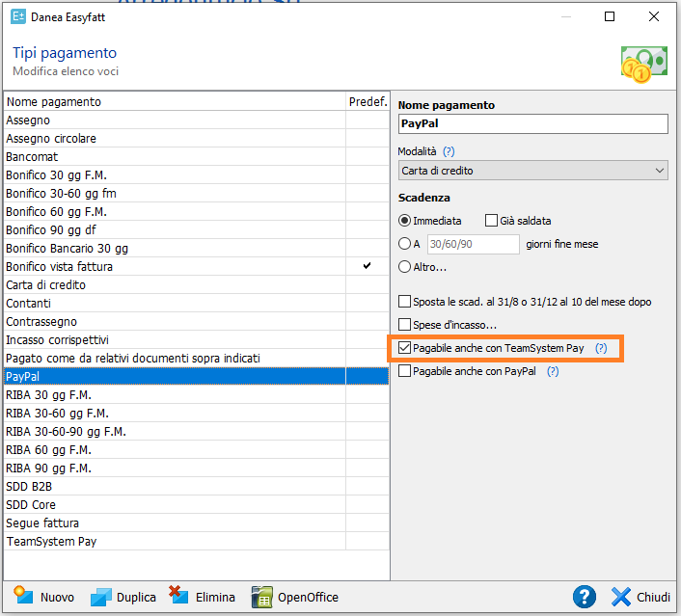The width and height of the screenshot is (681, 616).
Task: Select the Assegno row
Action: (x=197, y=120)
